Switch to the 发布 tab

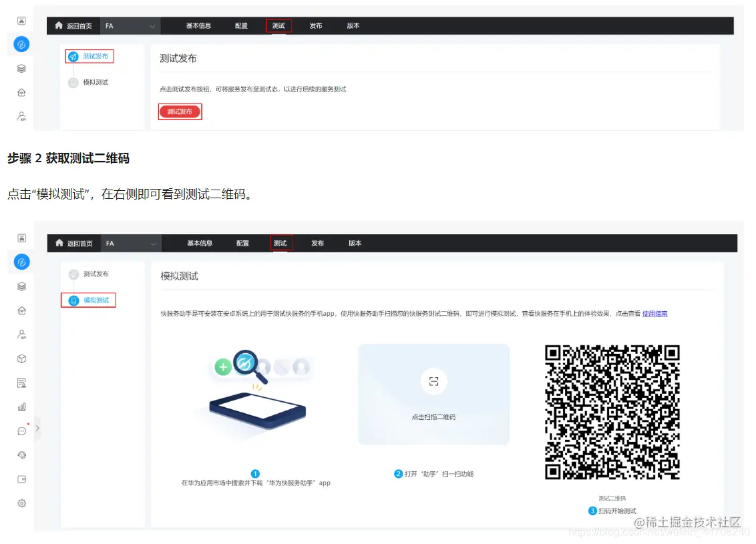(317, 243)
